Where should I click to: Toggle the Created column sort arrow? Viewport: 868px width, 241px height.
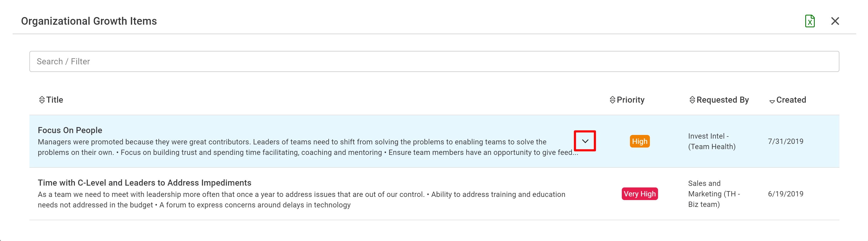tap(772, 101)
